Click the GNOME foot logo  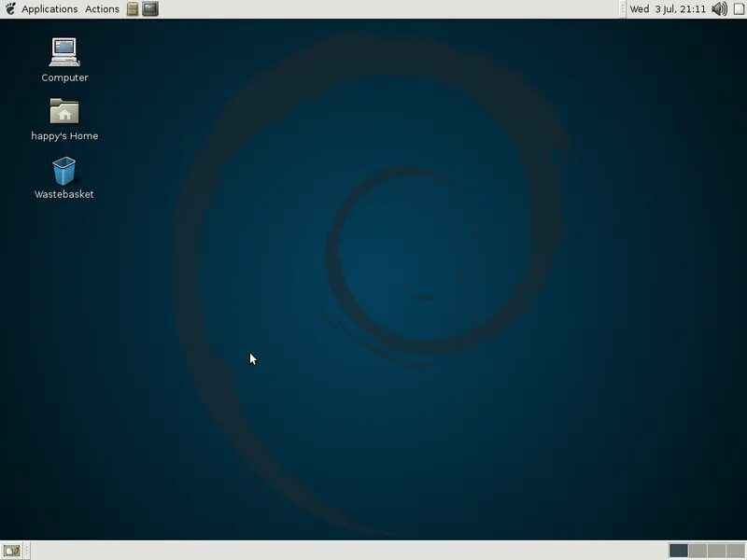tap(10, 9)
